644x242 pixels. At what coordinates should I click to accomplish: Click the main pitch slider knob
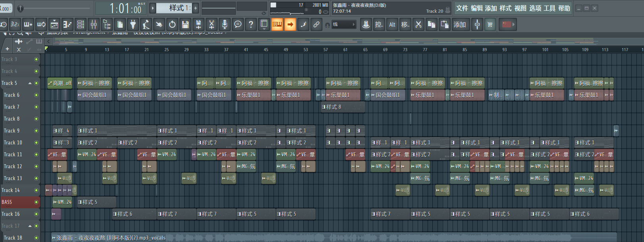coord(21,8)
